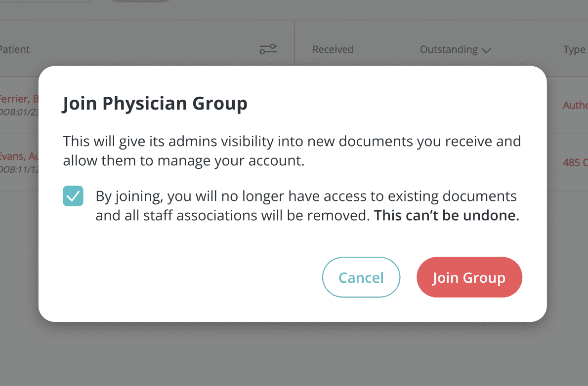Click the Join Physician Group dialog title

[x=154, y=104]
